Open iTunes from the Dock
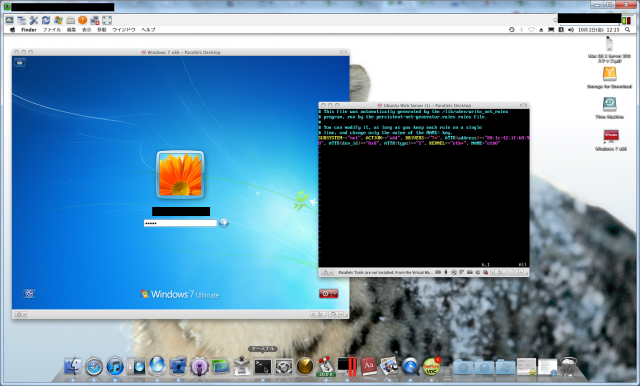The height and width of the screenshot is (386, 640). (x=115, y=366)
